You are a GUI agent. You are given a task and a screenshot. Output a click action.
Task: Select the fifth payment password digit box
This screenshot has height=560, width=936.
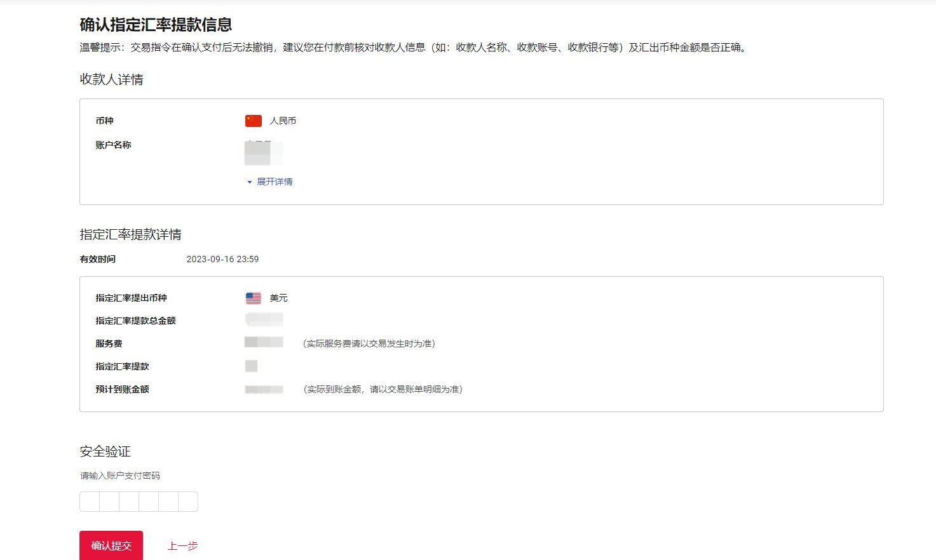168,502
